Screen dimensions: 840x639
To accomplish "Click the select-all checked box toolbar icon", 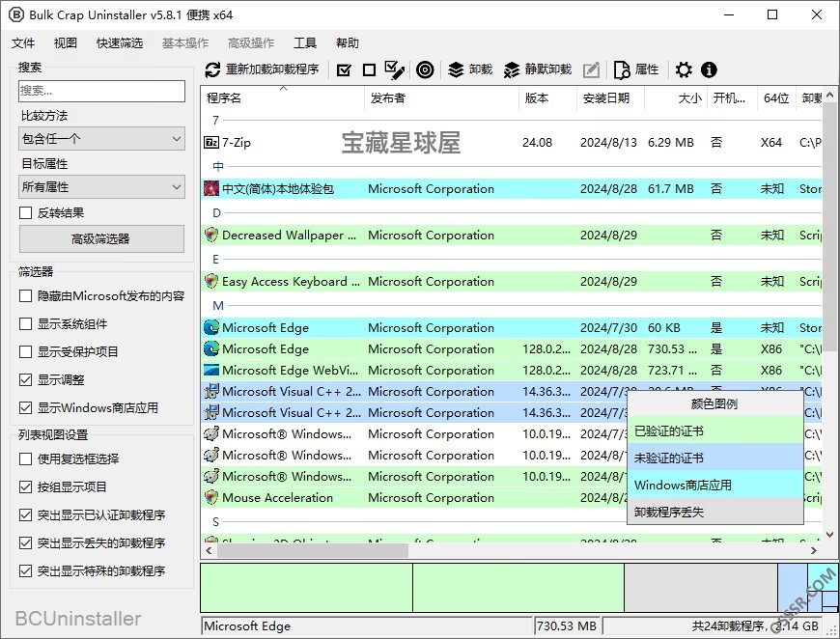I will click(x=344, y=69).
